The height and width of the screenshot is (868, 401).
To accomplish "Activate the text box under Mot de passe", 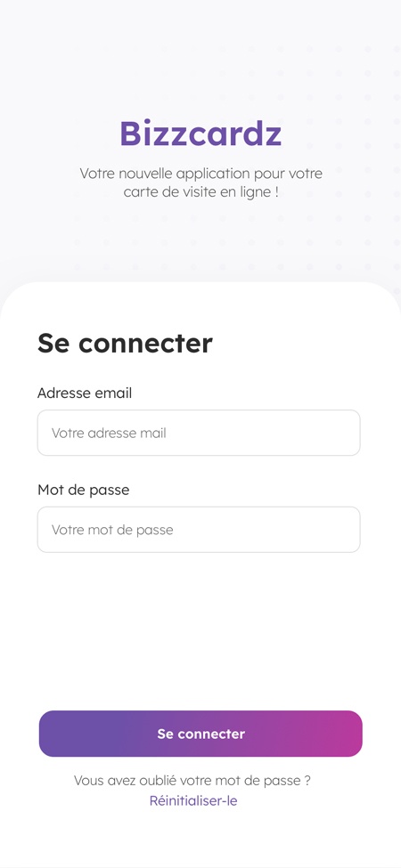I will pyautogui.click(x=199, y=530).
